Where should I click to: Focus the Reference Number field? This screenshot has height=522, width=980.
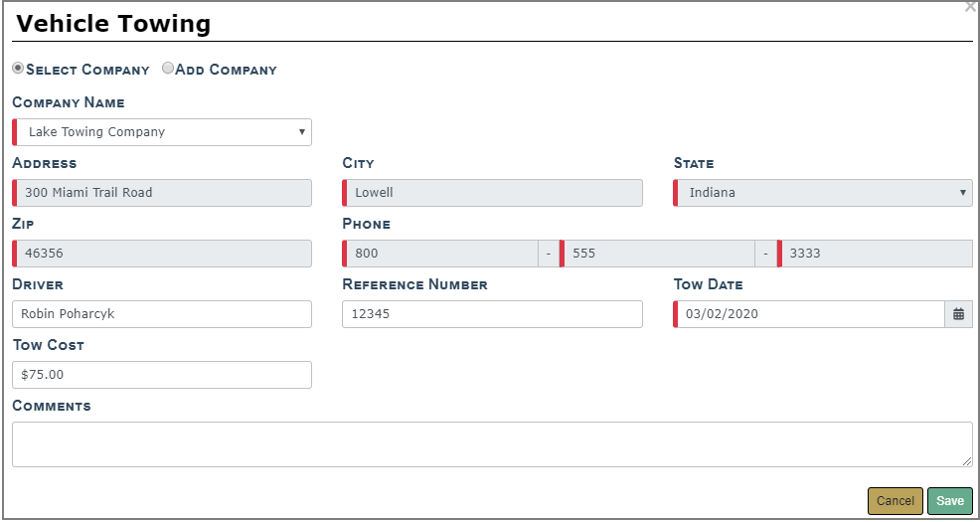pyautogui.click(x=492, y=314)
